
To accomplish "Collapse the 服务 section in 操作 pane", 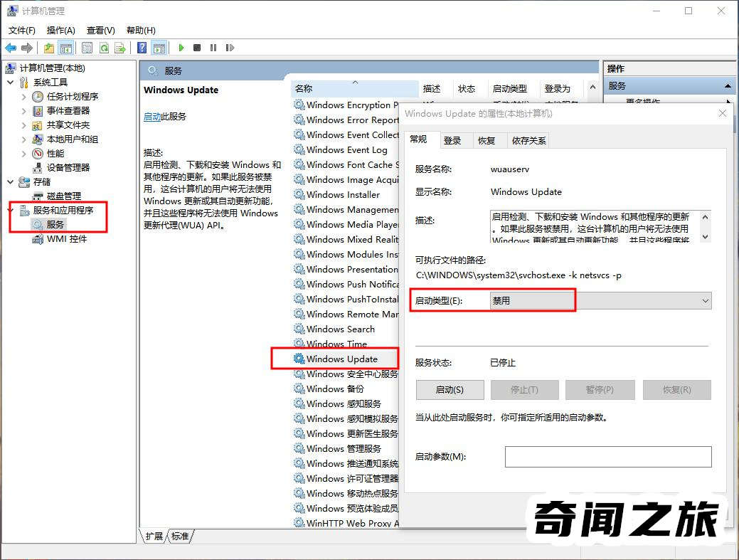I will pos(728,86).
